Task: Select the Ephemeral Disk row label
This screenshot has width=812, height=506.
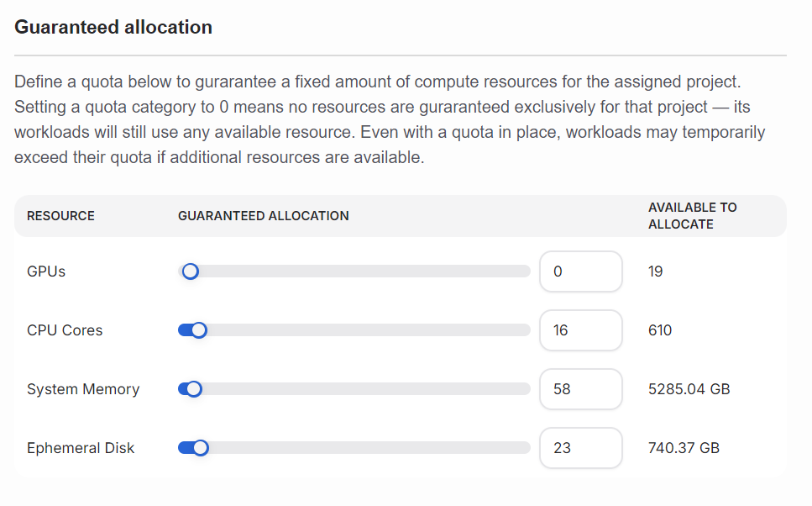Action: [81, 448]
